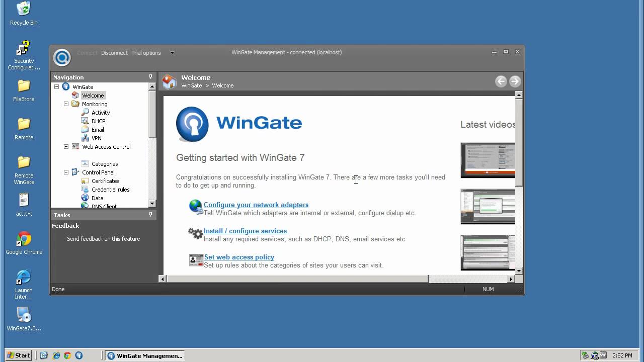Click the 'Getting started with WinGate 7' heading
The image size is (644, 362).
tap(240, 158)
